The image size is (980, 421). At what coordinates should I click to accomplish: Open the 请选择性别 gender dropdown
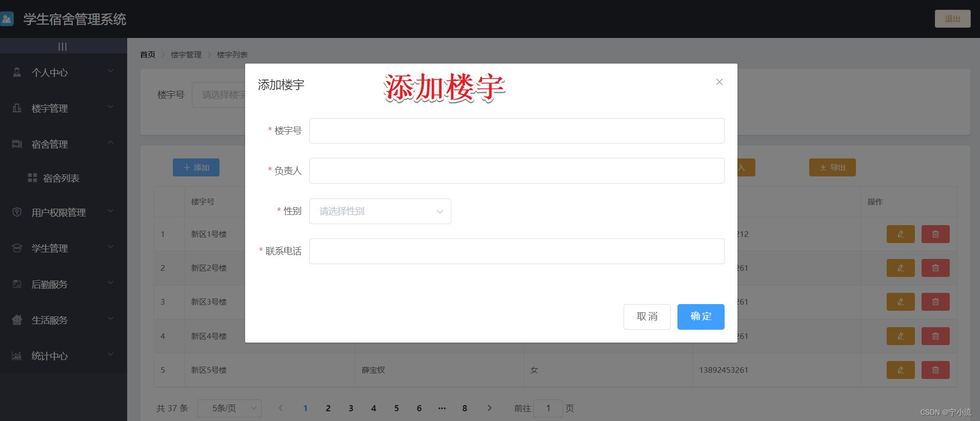(x=380, y=211)
